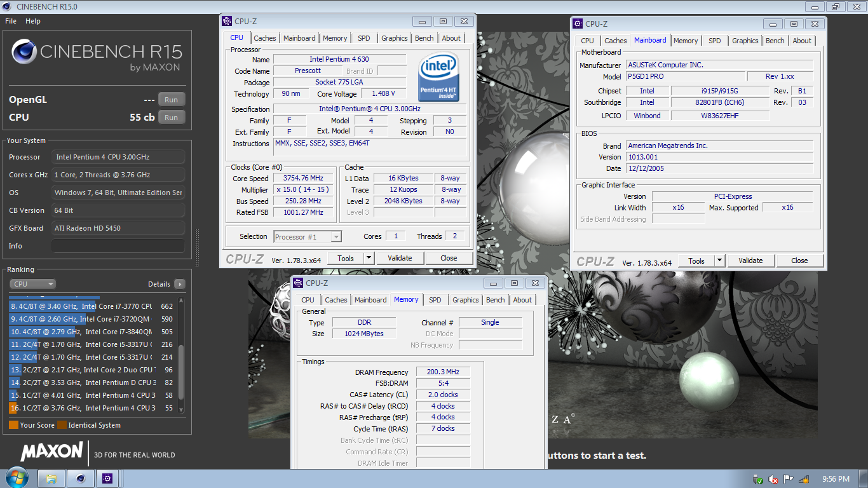Click the Southbridge value 82801FB (ICH6)
The height and width of the screenshot is (488, 868).
(719, 102)
